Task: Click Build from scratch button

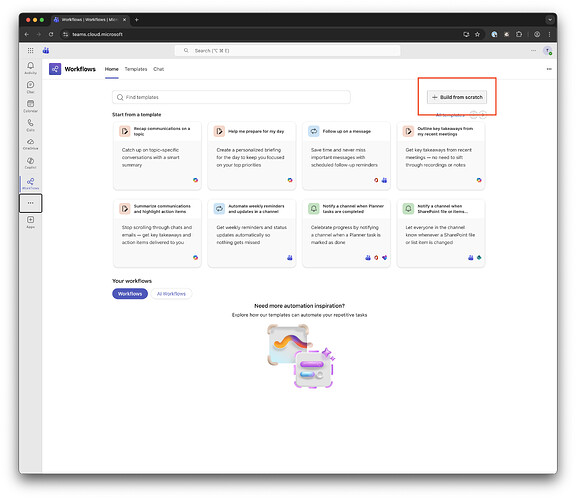Action: (x=457, y=97)
